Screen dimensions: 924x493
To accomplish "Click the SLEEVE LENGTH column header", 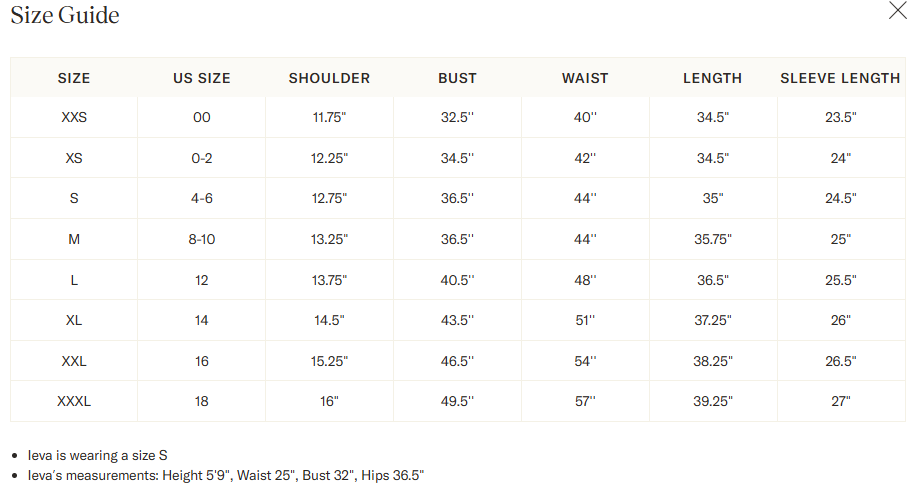I will click(x=840, y=78).
